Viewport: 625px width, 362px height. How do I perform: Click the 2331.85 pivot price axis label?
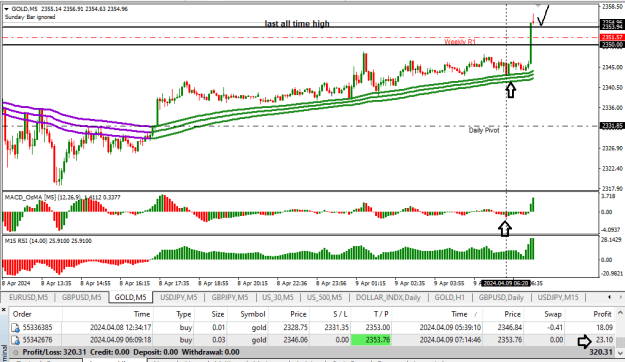pyautogui.click(x=612, y=126)
